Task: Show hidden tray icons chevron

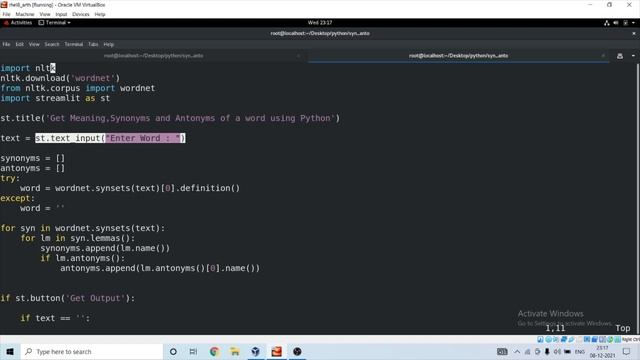Action: [517, 351]
